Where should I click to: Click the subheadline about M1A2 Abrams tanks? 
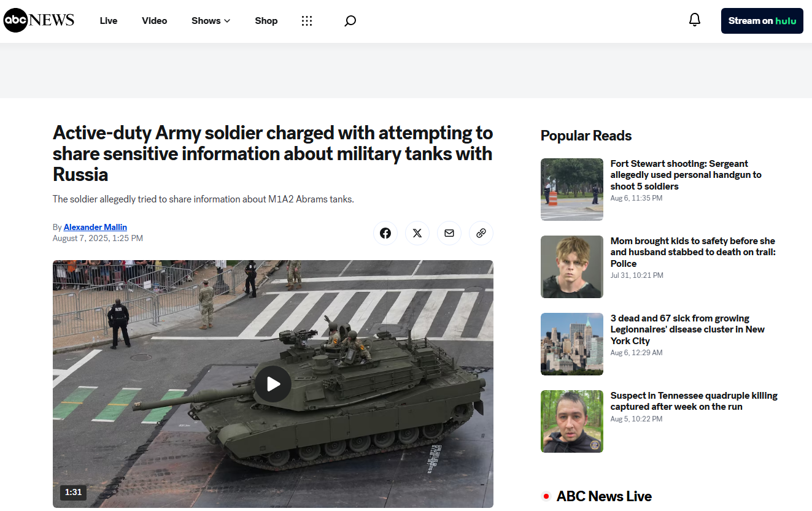coord(203,199)
